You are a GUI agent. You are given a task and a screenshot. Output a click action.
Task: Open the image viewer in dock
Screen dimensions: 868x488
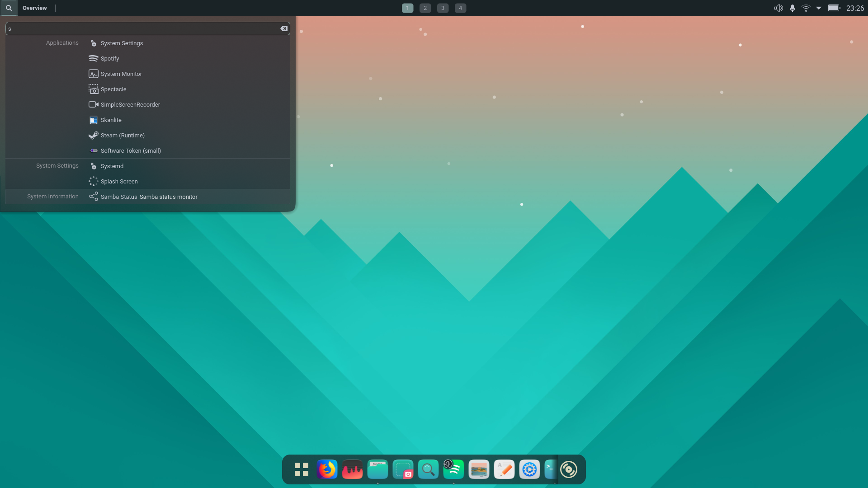(x=479, y=469)
